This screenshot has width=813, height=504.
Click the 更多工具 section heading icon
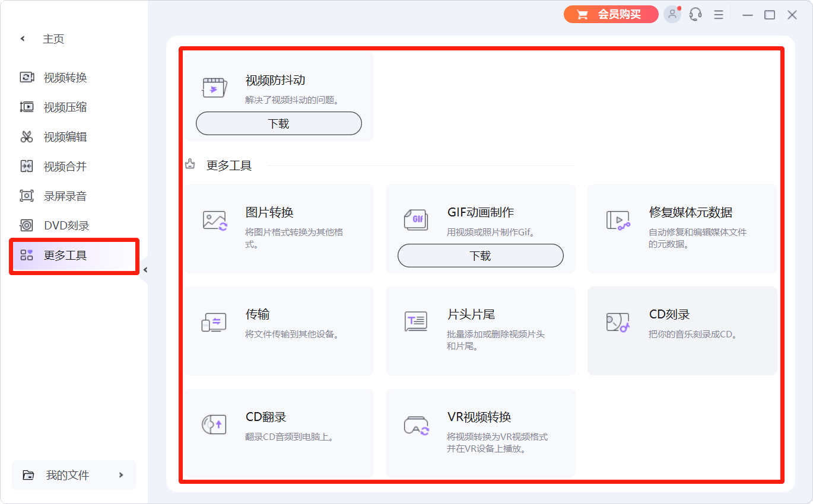[x=190, y=164]
